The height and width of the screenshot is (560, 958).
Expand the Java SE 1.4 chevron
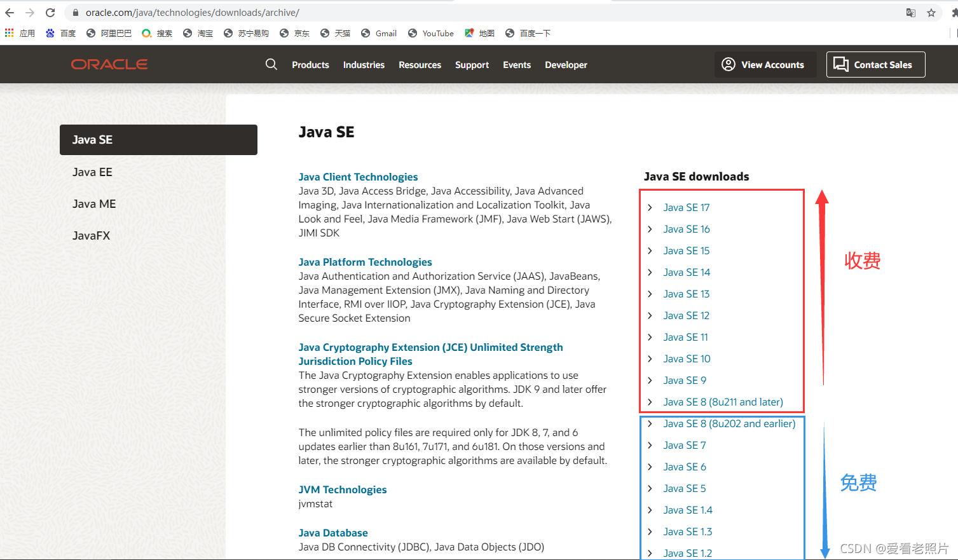(650, 510)
